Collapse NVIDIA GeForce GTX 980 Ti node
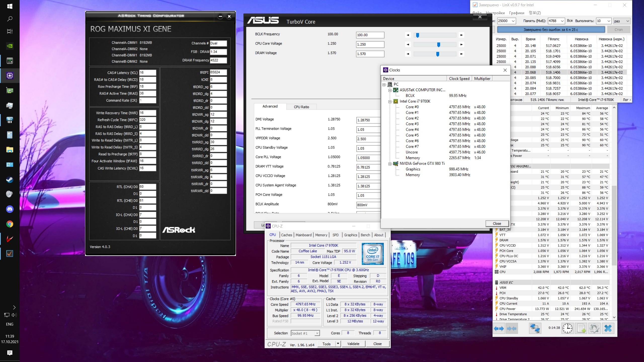This screenshot has height=362, width=644. (390, 164)
